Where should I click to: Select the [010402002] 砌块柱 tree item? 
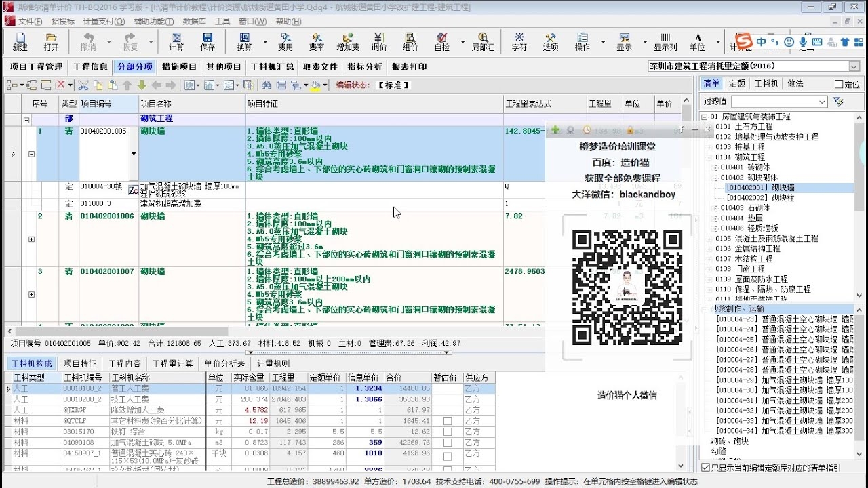(x=759, y=198)
